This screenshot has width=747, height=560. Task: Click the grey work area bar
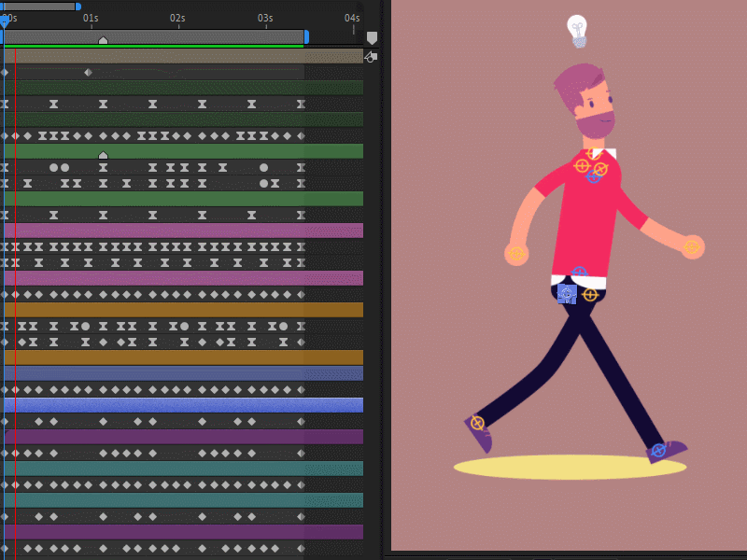[x=154, y=37]
